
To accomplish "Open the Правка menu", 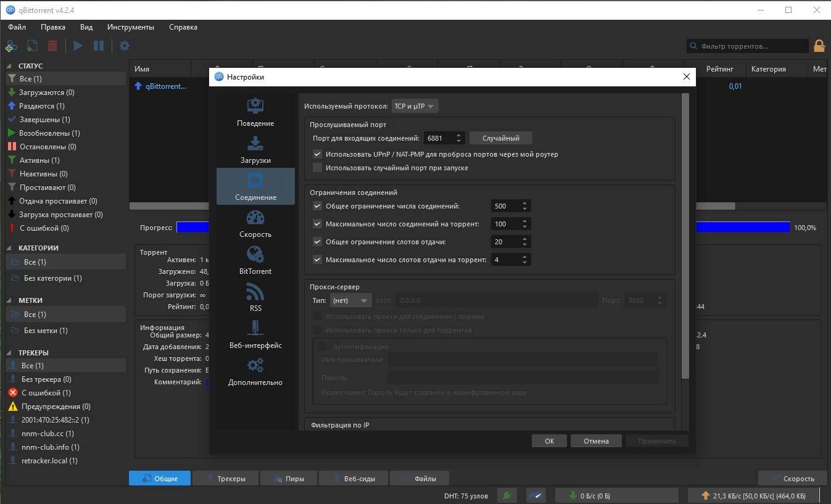I will pos(53,27).
